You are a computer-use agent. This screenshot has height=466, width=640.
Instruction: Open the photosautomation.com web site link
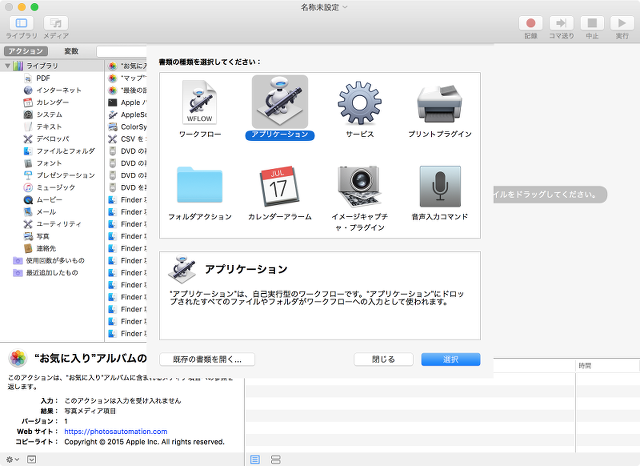[x=116, y=431]
